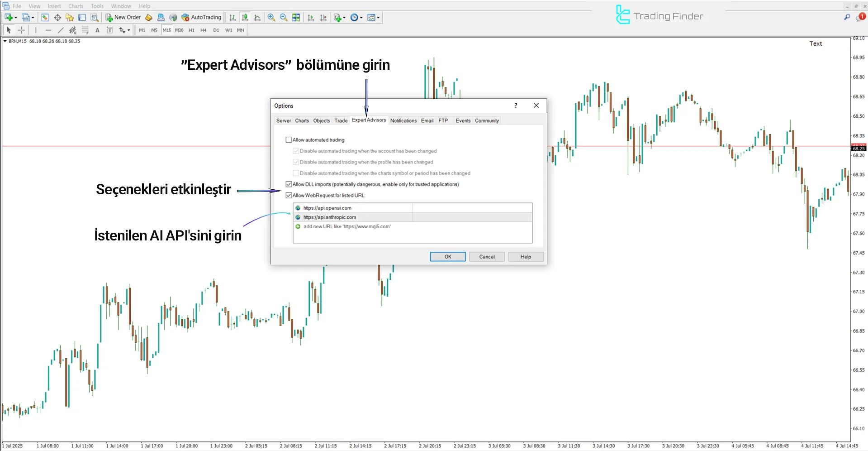Select the Horizontal Line drawing tool
This screenshot has height=451, width=868.
tap(48, 30)
